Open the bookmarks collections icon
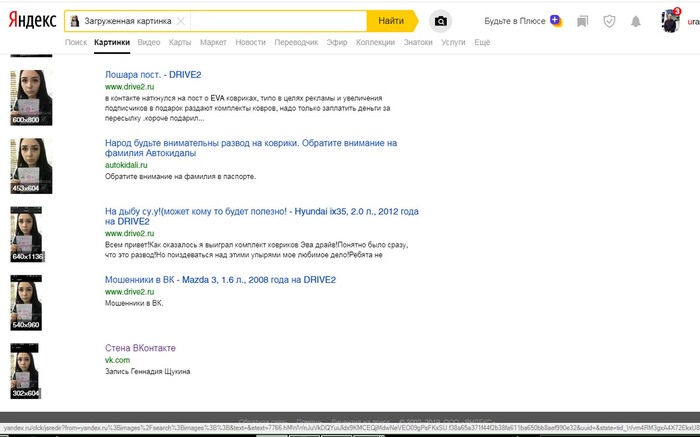The height and width of the screenshot is (437, 700). pyautogui.click(x=582, y=21)
